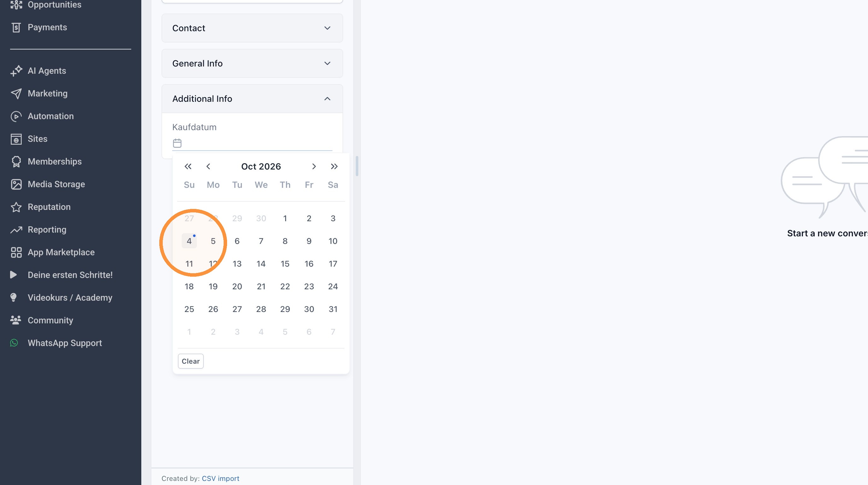Open AI Agents sparkle icon
Viewport: 868px width, 485px height.
[16, 71]
